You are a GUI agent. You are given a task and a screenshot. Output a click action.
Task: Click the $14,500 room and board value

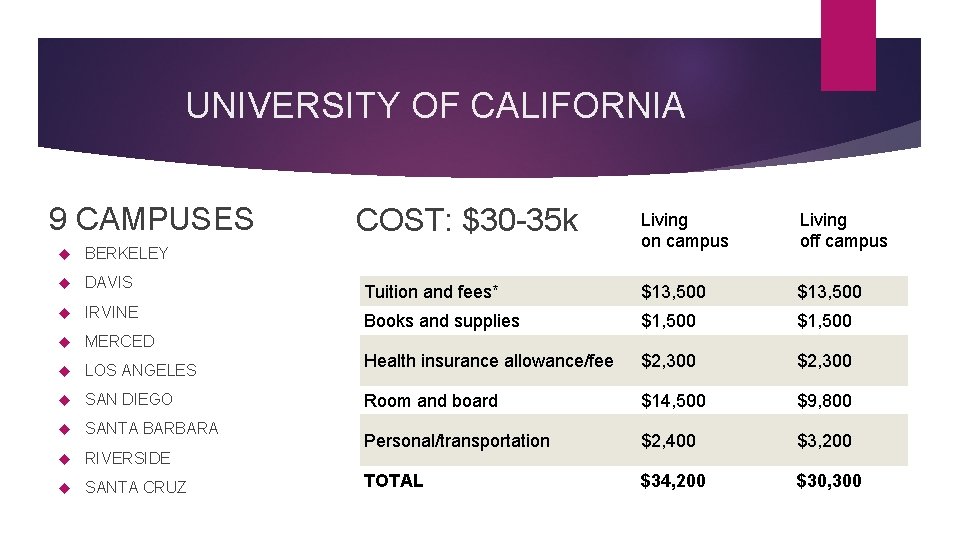click(673, 401)
